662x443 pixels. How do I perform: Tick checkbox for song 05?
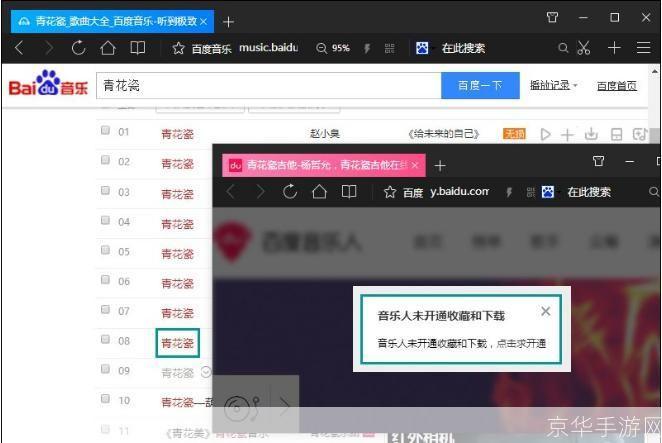(x=105, y=250)
